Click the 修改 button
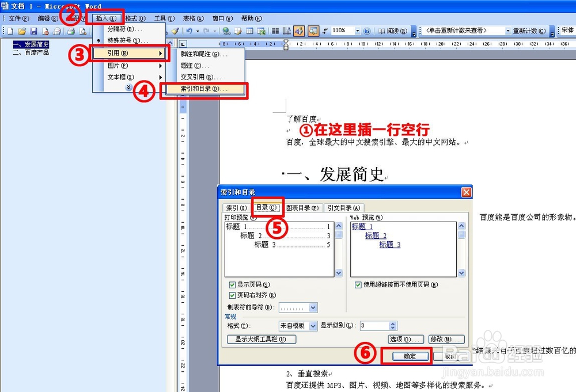 446,339
